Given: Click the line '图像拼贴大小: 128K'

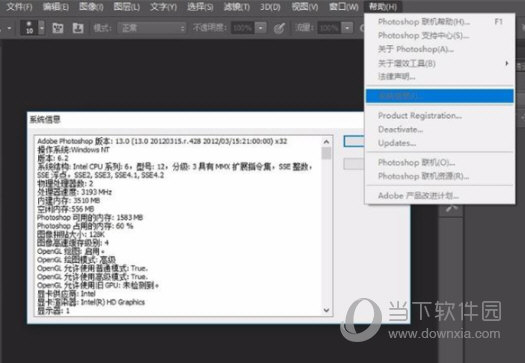Looking at the screenshot, I should coord(71,234).
